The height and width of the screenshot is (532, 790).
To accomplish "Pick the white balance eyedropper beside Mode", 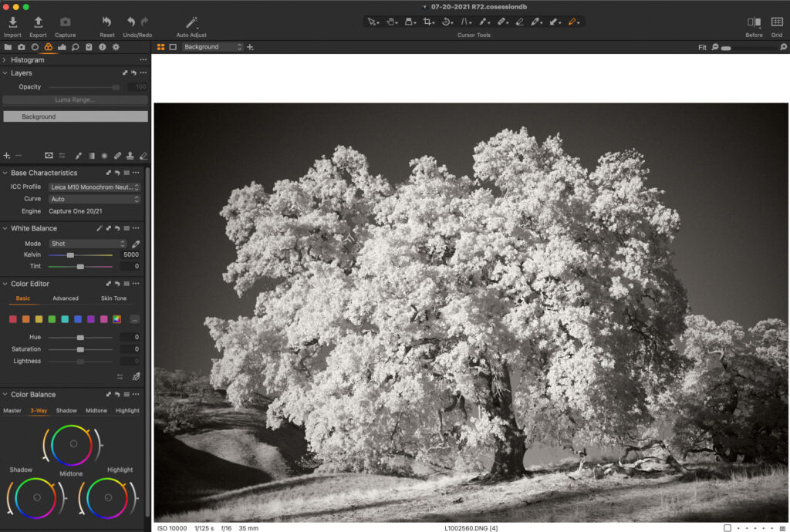I will pos(136,244).
